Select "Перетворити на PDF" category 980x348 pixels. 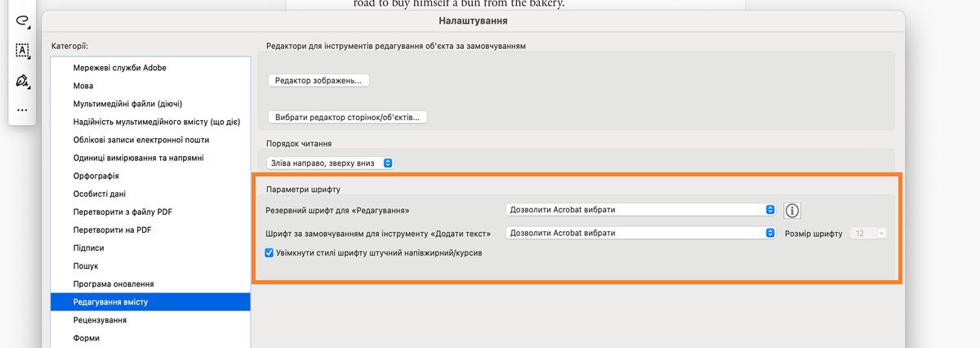(x=111, y=230)
